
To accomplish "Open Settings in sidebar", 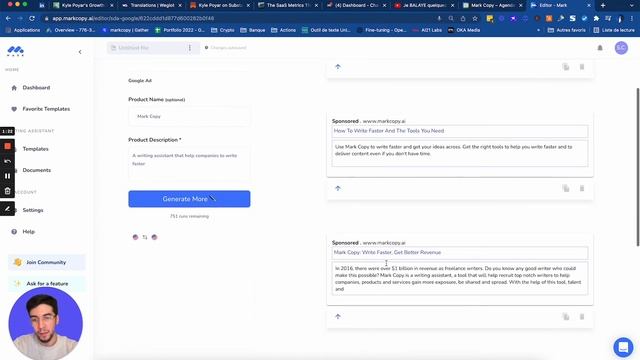I will 33,210.
